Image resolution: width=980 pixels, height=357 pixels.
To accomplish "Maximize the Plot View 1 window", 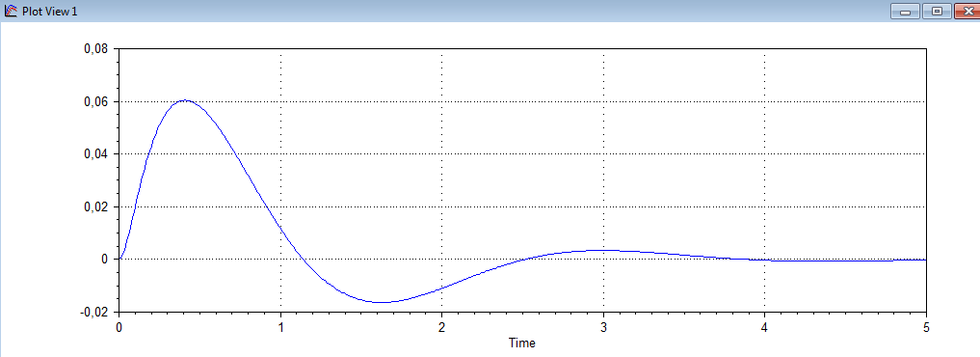I will point(937,11).
